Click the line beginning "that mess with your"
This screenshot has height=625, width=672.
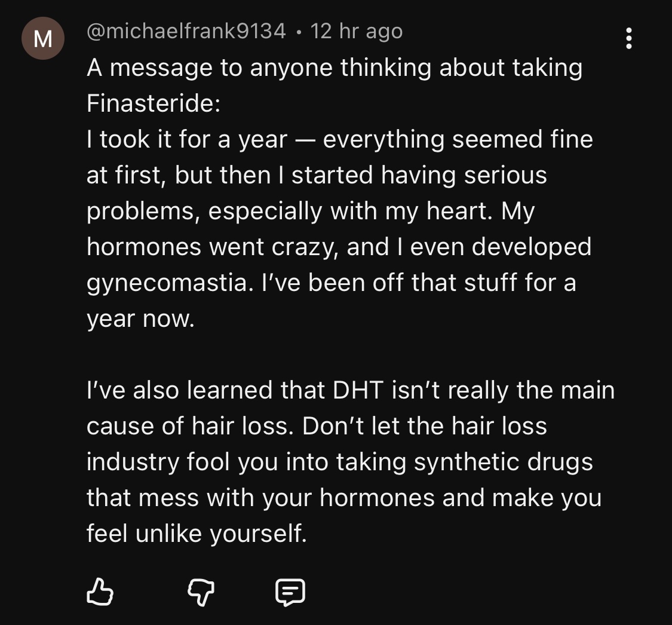pyautogui.click(x=343, y=498)
